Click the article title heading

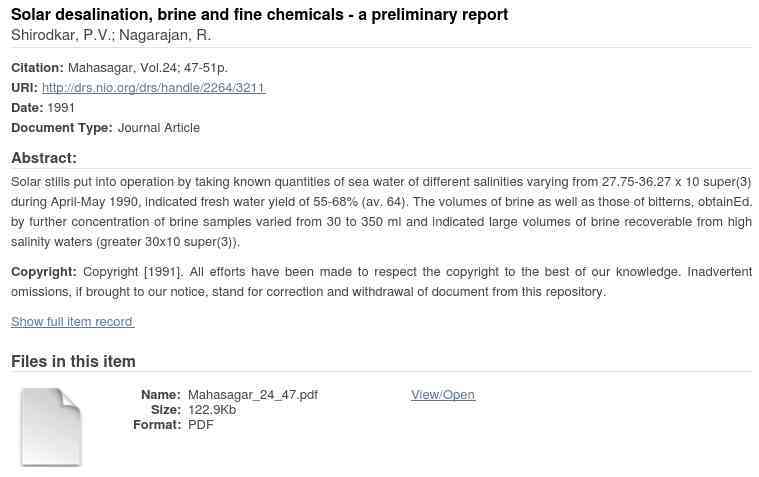pos(259,15)
